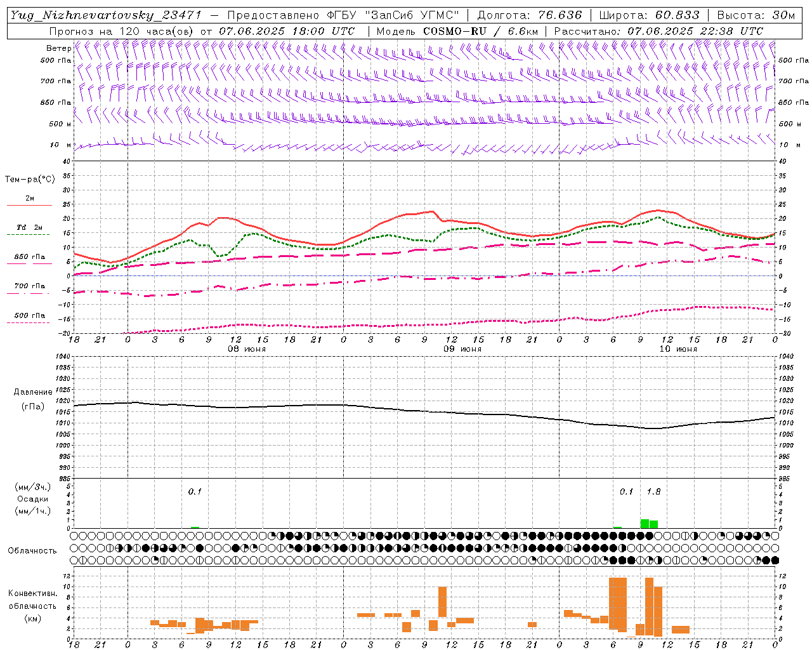
Task: Click the dotted pink line sample under legend '500 гПа'
Action: (29, 322)
